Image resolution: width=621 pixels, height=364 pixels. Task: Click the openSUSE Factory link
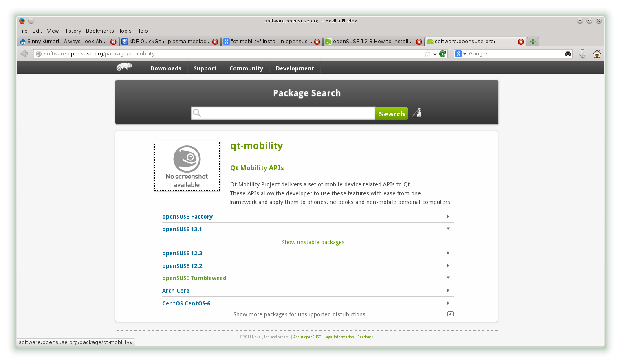pos(187,217)
